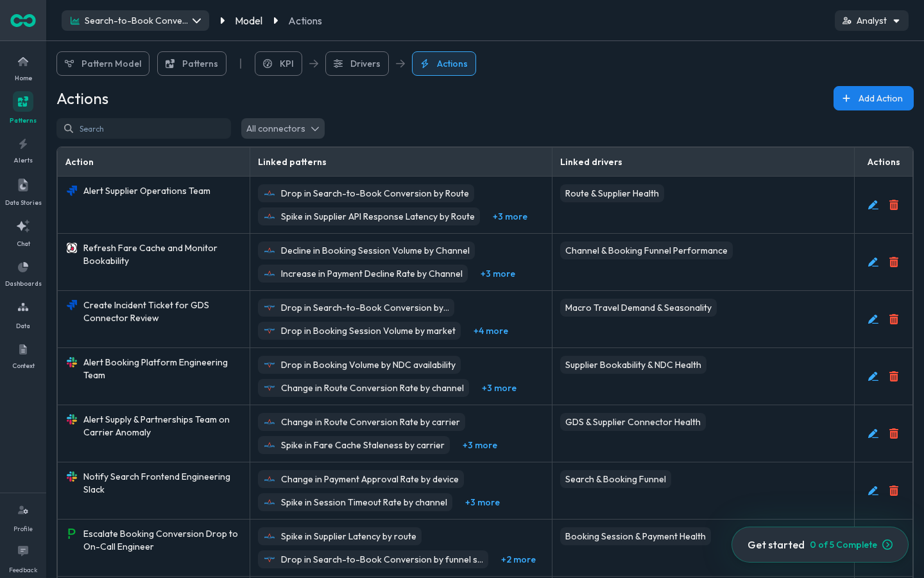
Task: Edit Notify Search Frontend Engineering Slack action
Action: click(873, 491)
